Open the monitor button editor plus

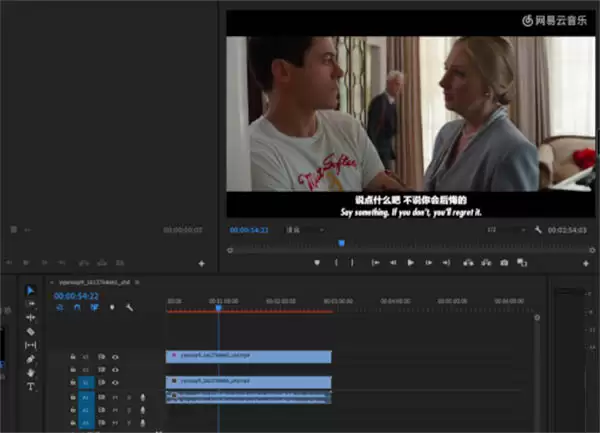[587, 262]
